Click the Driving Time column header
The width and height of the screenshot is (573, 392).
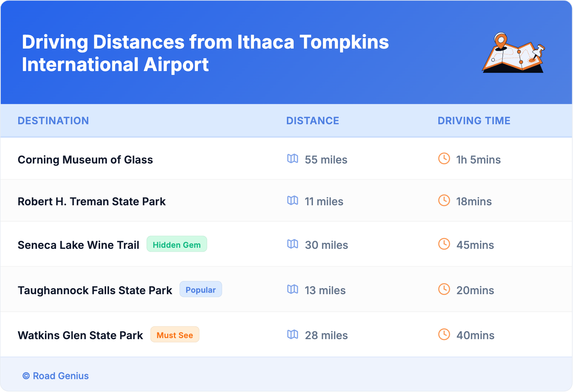474,121
